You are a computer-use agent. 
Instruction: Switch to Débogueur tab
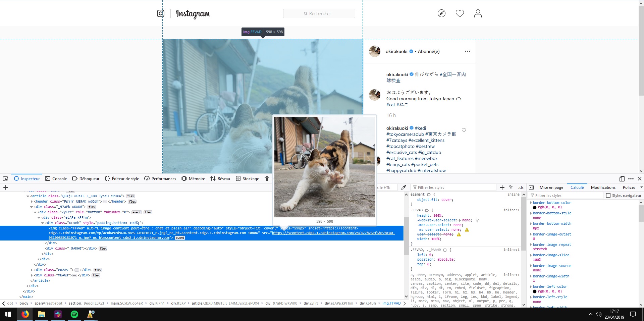(86, 179)
